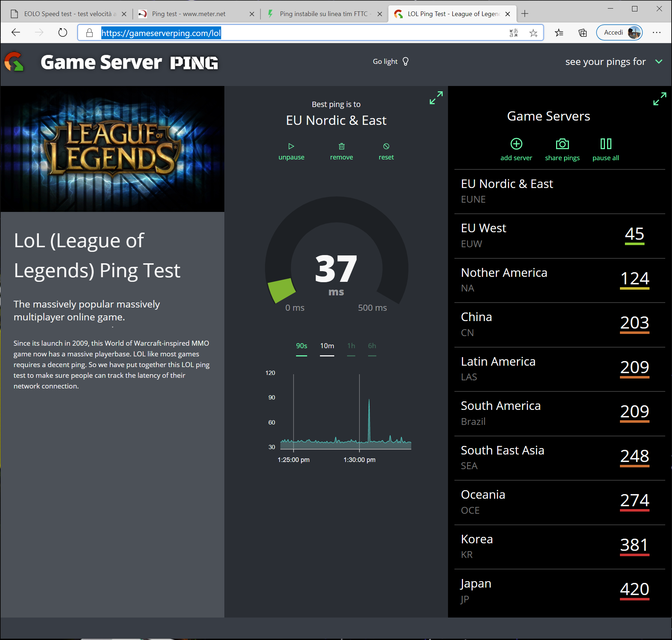
Task: Add a new server
Action: pos(516,150)
